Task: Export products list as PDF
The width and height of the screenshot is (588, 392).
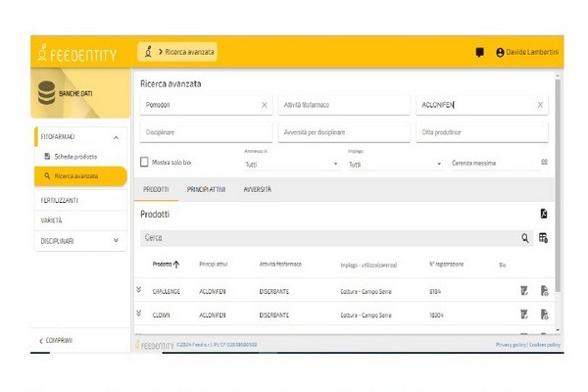Action: pyautogui.click(x=543, y=214)
